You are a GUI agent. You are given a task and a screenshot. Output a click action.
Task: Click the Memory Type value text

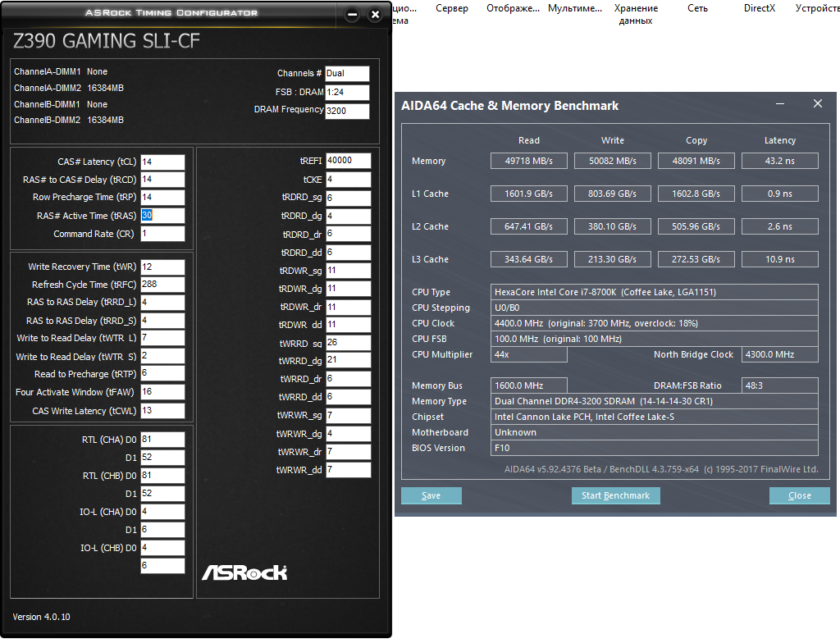pyautogui.click(x=654, y=401)
